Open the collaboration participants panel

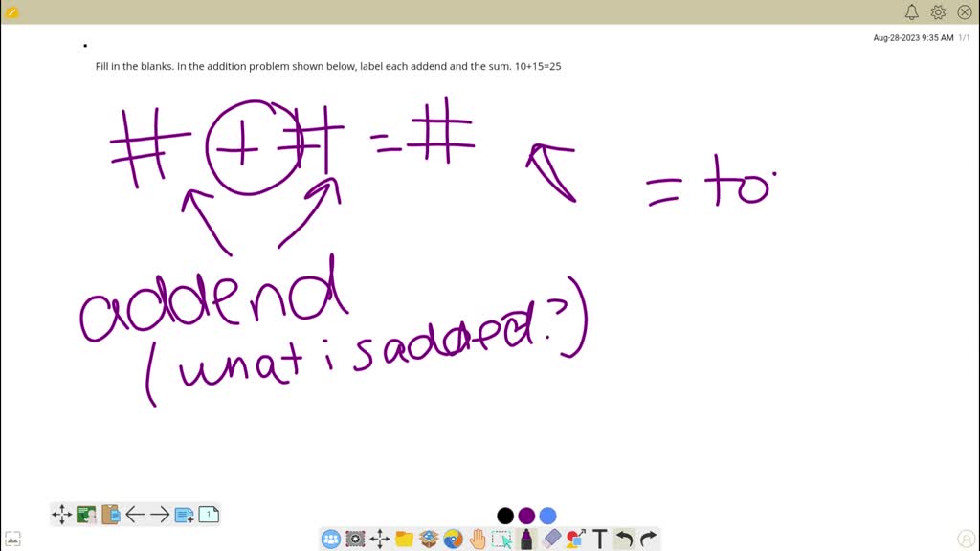click(330, 539)
